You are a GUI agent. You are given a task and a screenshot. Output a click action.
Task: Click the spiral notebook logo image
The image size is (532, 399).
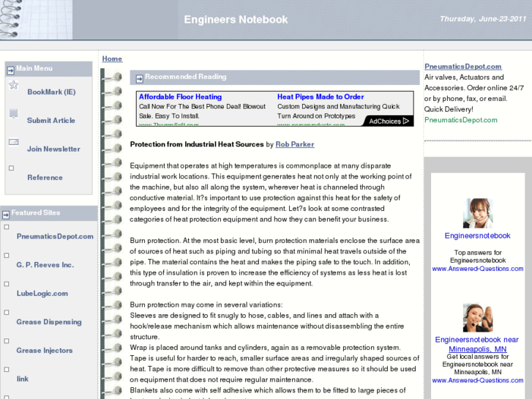(x=36, y=19)
